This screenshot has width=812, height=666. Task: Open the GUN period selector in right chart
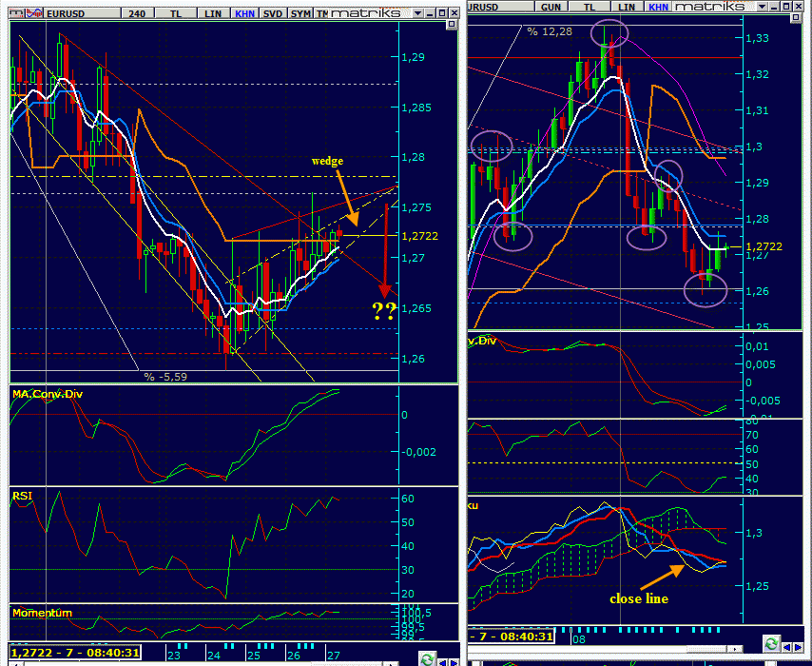[551, 7]
